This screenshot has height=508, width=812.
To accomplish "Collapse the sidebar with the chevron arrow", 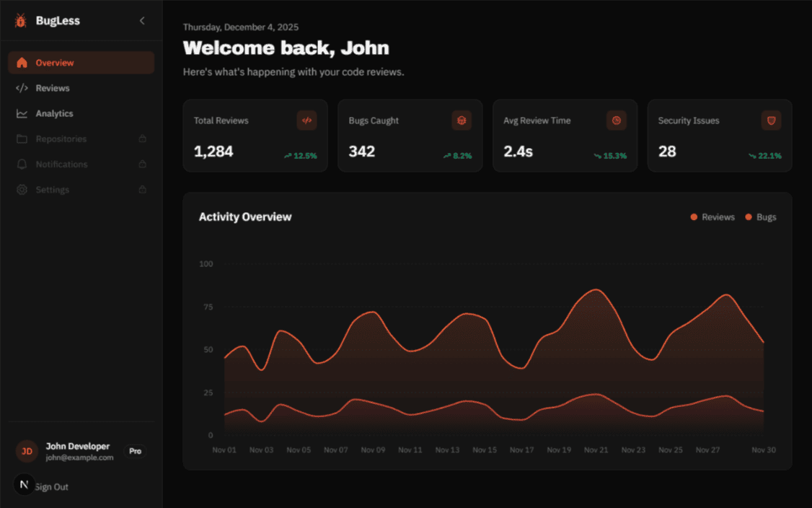I will coord(142,21).
